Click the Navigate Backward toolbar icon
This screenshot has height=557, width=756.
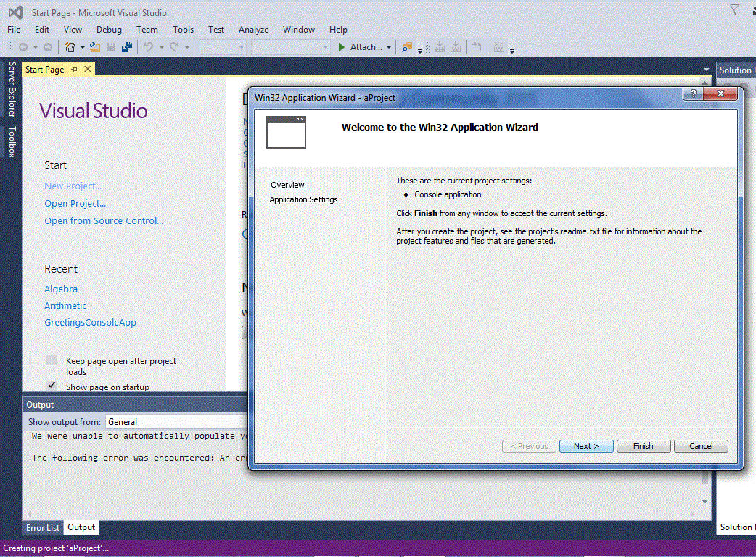[x=24, y=46]
